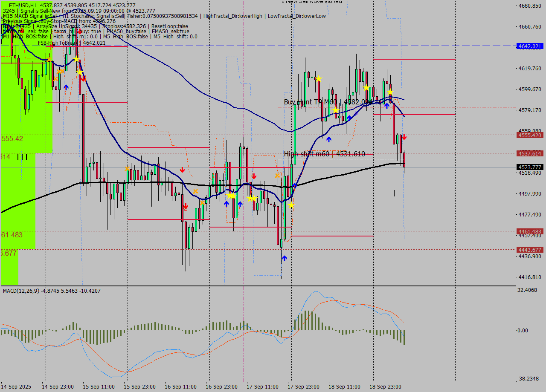The image size is (546, 392).
Task: Click the black 4523.777 current price label
Action: click(x=529, y=167)
